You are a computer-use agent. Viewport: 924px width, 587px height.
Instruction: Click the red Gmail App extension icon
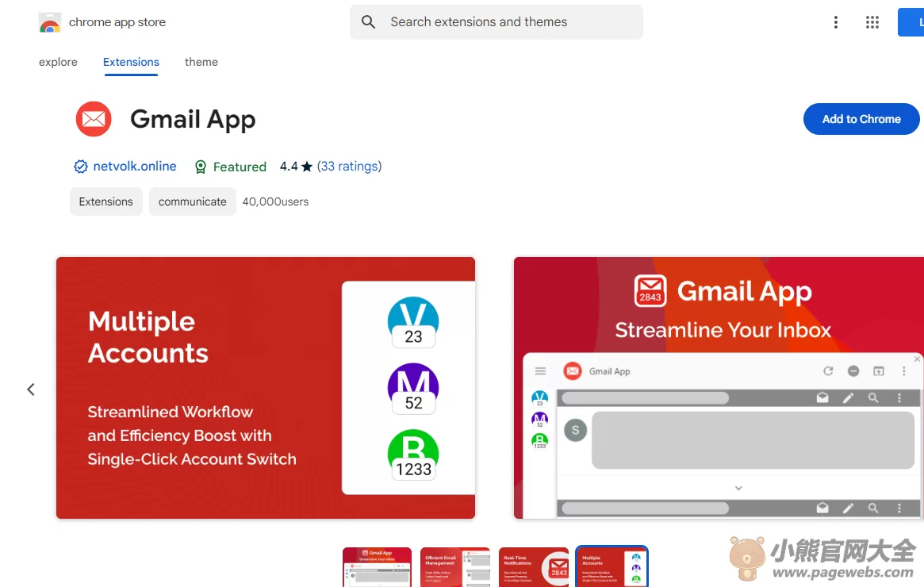[94, 119]
